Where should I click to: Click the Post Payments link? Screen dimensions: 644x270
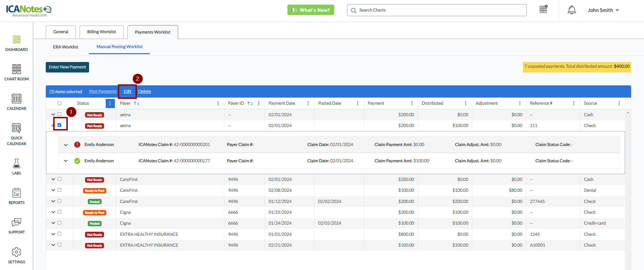(x=103, y=91)
